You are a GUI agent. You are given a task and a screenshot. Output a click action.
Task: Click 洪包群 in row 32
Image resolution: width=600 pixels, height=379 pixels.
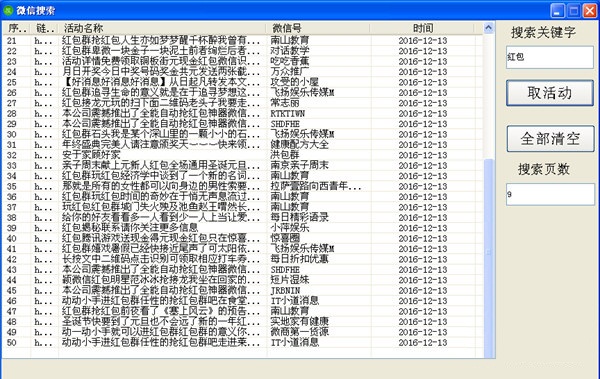point(285,155)
